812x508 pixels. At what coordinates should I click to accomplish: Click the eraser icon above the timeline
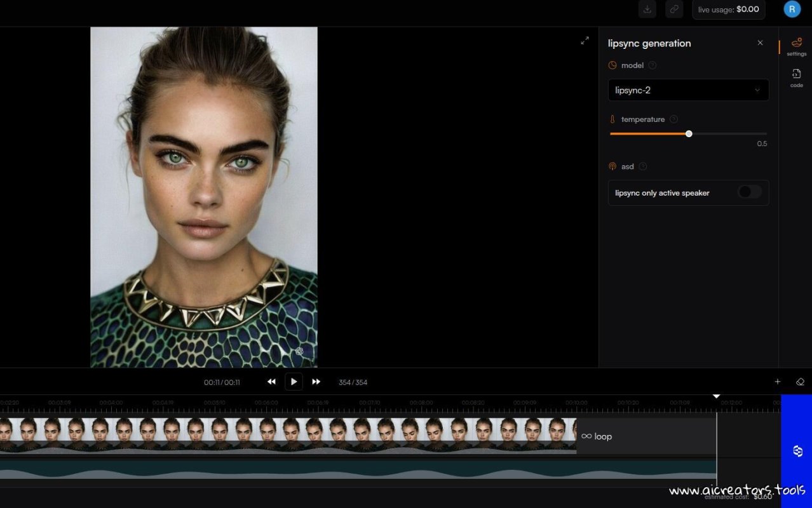click(x=801, y=382)
